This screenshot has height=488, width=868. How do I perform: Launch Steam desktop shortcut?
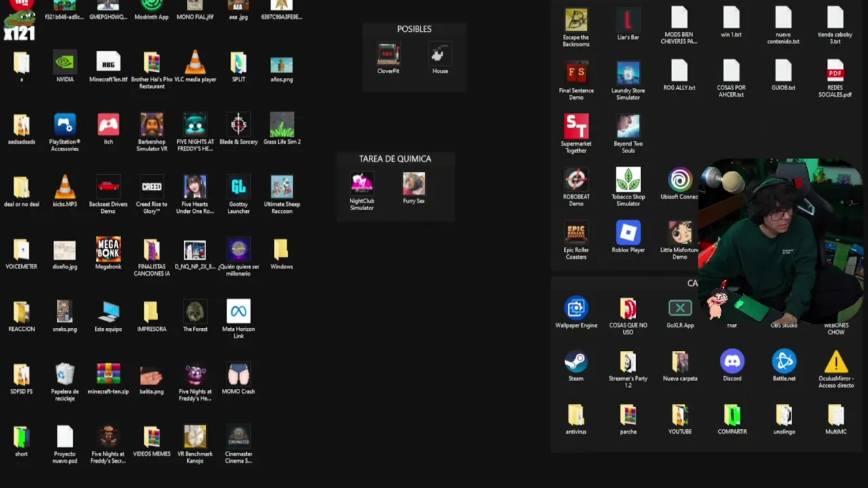[576, 361]
